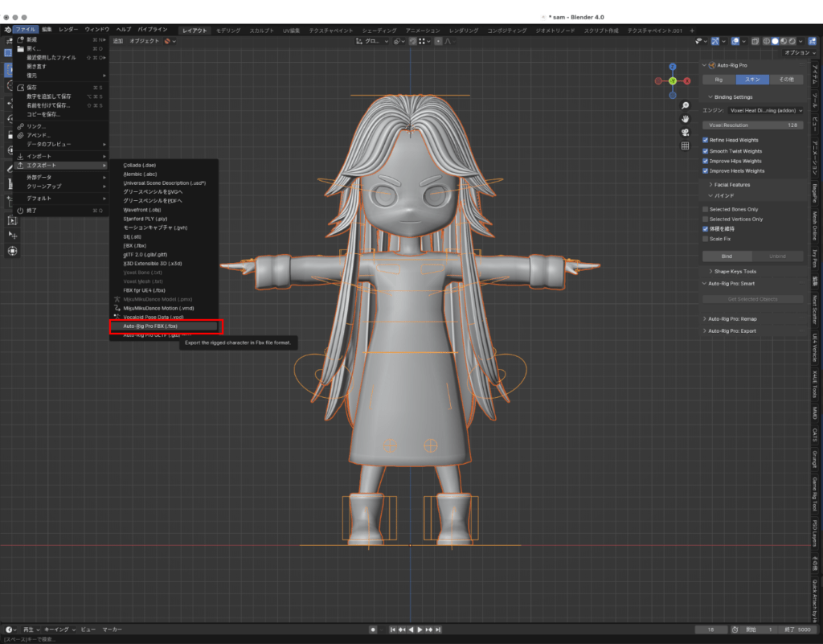Select solid viewport shading sphere icon

click(775, 40)
